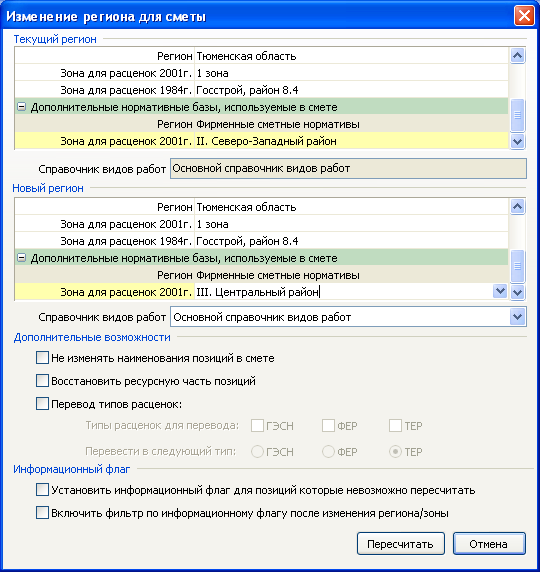Click scroll-up arrow in Текущий регион list
Image resolution: width=540 pixels, height=572 pixels.
click(517, 56)
